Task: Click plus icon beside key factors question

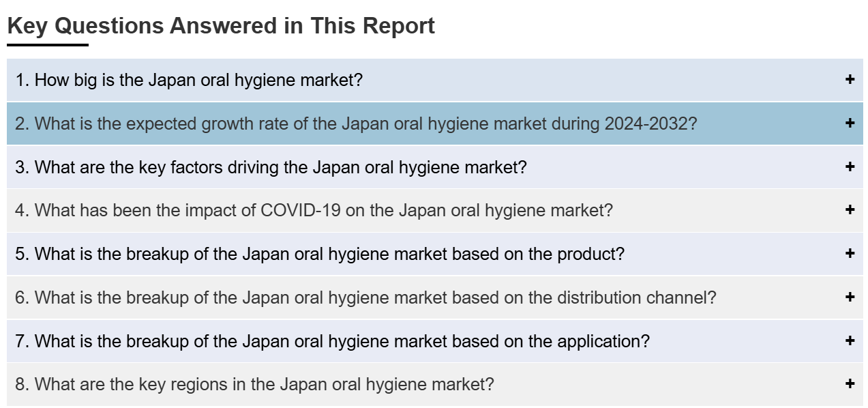Action: [x=850, y=166]
